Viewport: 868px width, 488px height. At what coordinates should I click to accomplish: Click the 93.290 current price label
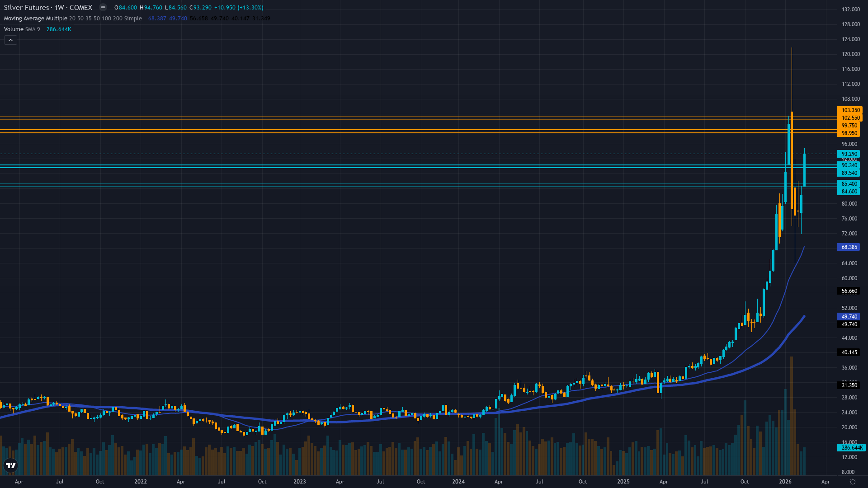tap(849, 154)
